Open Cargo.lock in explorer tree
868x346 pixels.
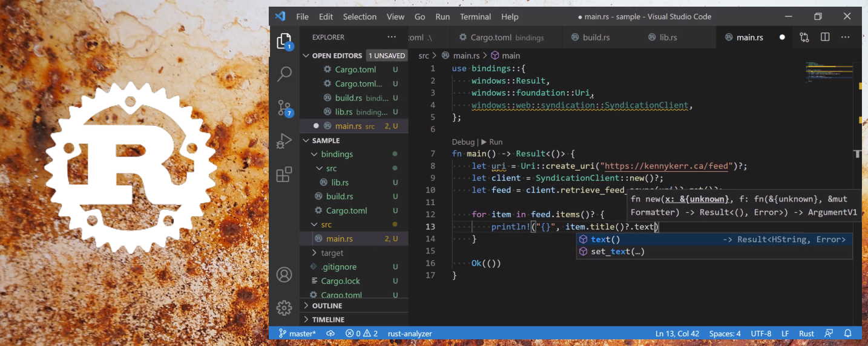[353, 281]
